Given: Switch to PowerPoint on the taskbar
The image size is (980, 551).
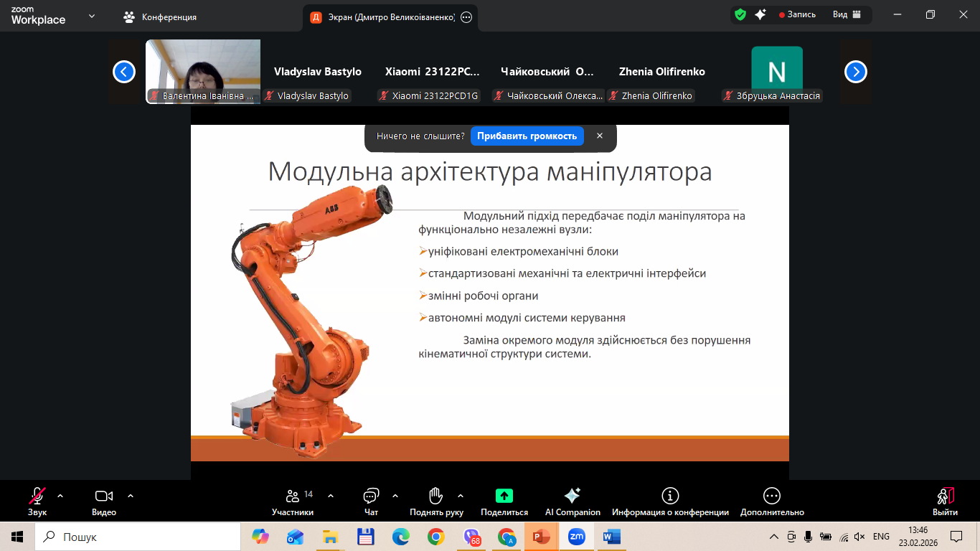Looking at the screenshot, I should point(541,537).
